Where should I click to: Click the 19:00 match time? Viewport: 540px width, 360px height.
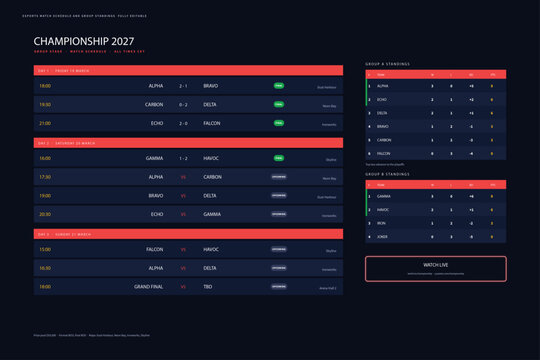pos(45,196)
